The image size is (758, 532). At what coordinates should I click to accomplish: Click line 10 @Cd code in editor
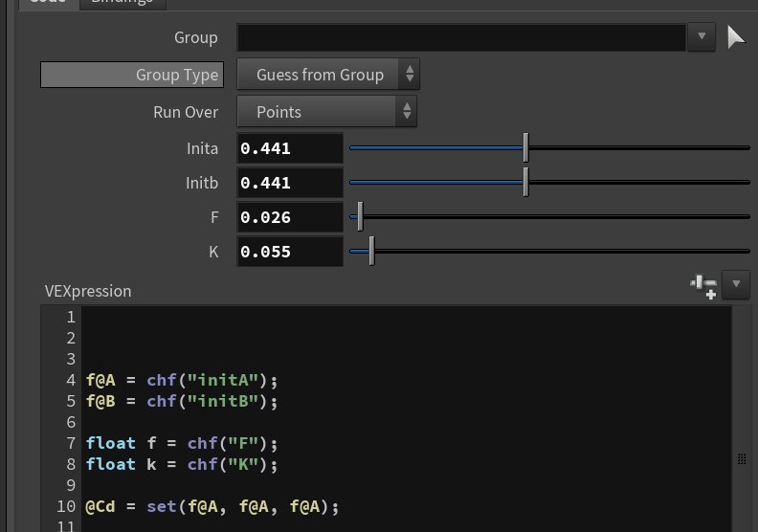(212, 506)
